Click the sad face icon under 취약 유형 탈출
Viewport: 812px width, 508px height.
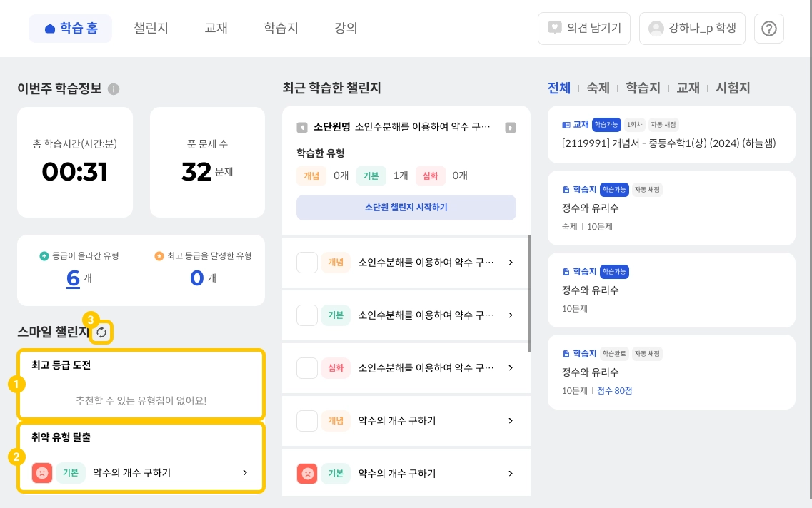pyautogui.click(x=42, y=473)
